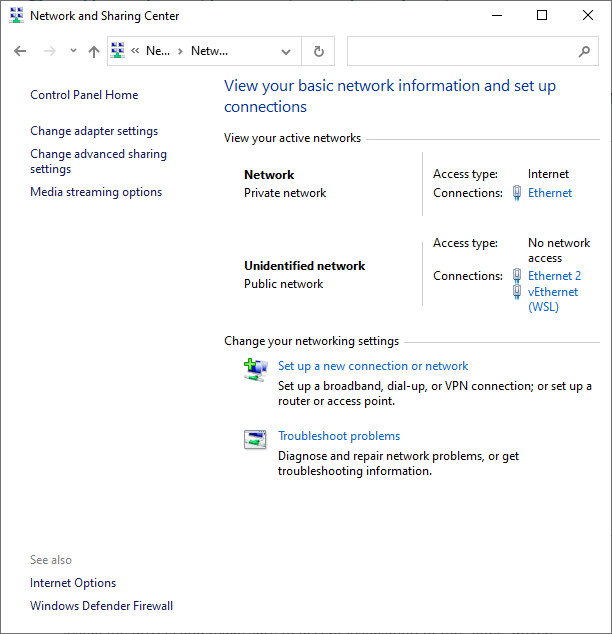Open Media streaming options
The width and height of the screenshot is (612, 634).
96,192
